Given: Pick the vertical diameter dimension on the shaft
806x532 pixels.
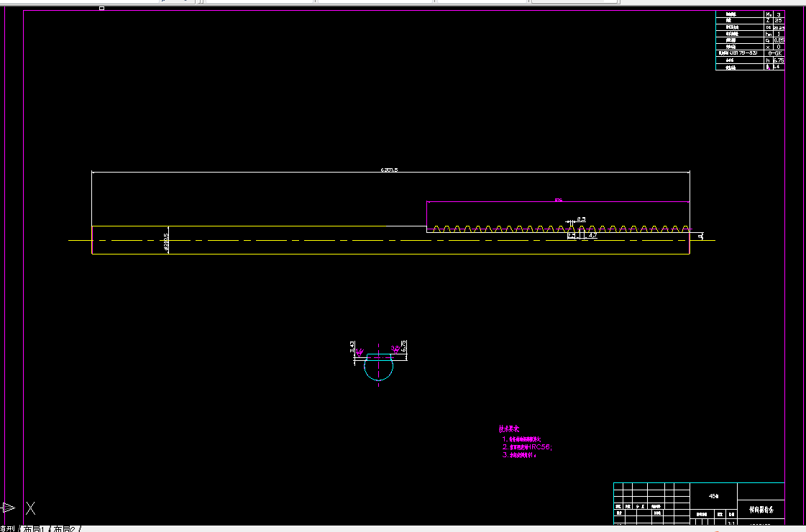Looking at the screenshot, I should [x=166, y=242].
